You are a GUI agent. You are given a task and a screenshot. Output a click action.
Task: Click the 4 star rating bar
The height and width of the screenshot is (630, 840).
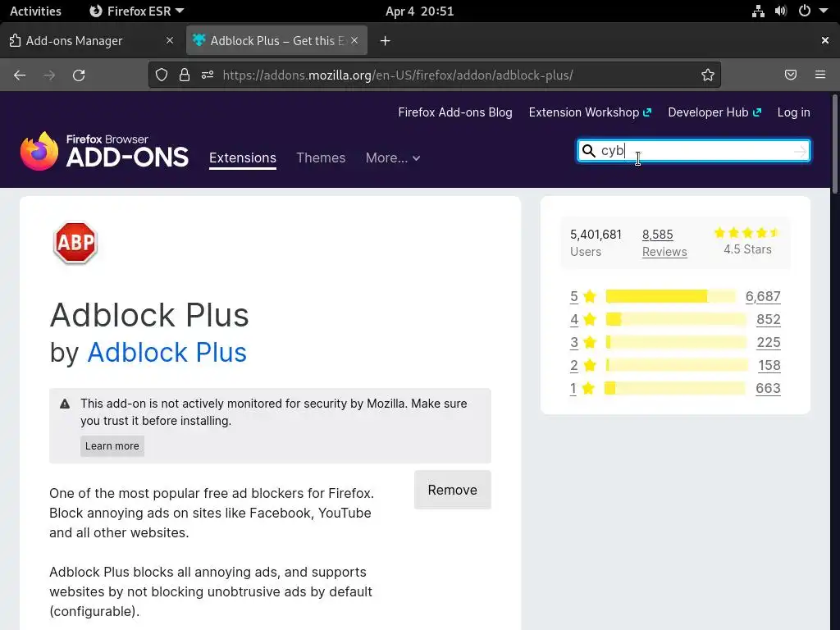[676, 319]
